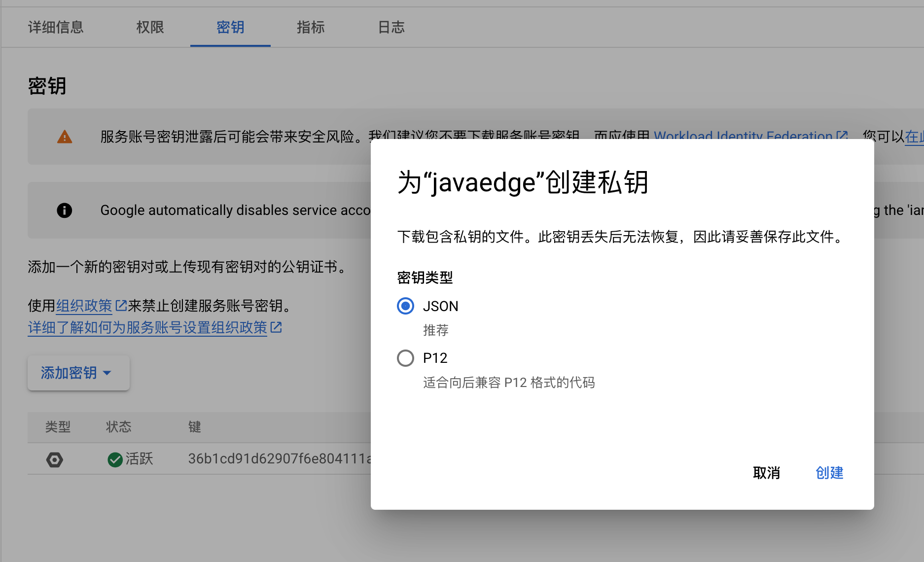
Task: Click the key type hexagon icon in table row
Action: 55,460
